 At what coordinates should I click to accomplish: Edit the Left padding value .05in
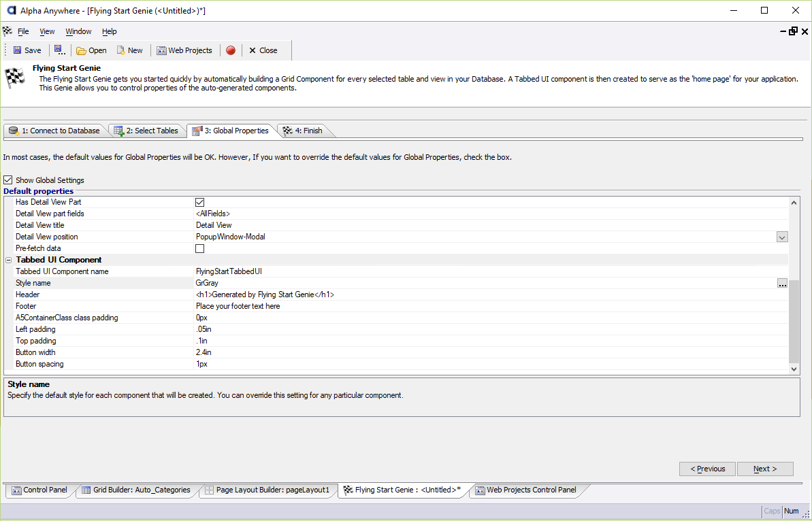(490, 329)
